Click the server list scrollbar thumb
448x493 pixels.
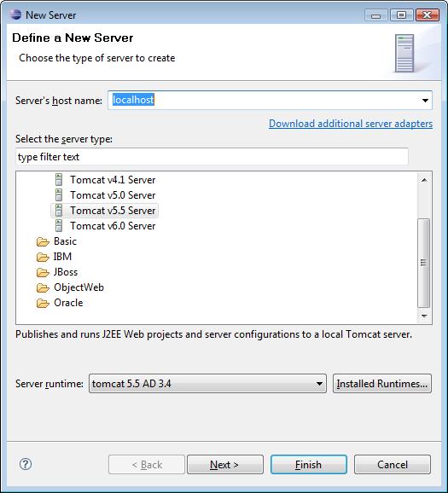coord(424,263)
